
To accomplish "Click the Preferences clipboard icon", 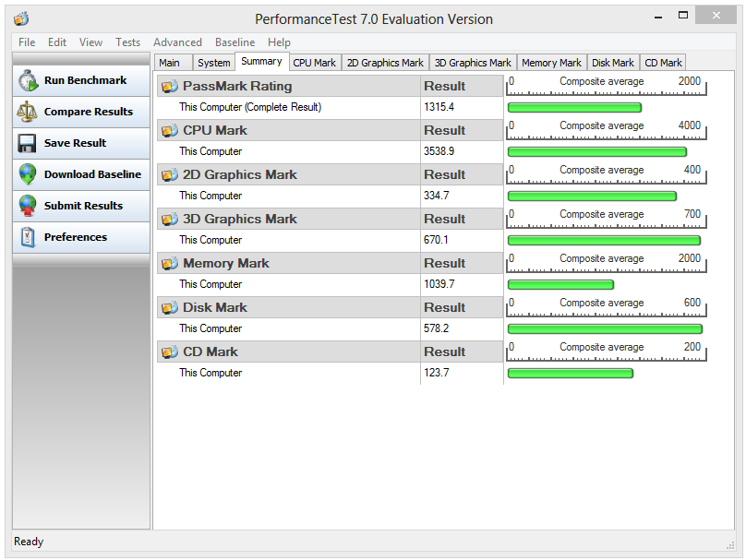I will (x=28, y=237).
